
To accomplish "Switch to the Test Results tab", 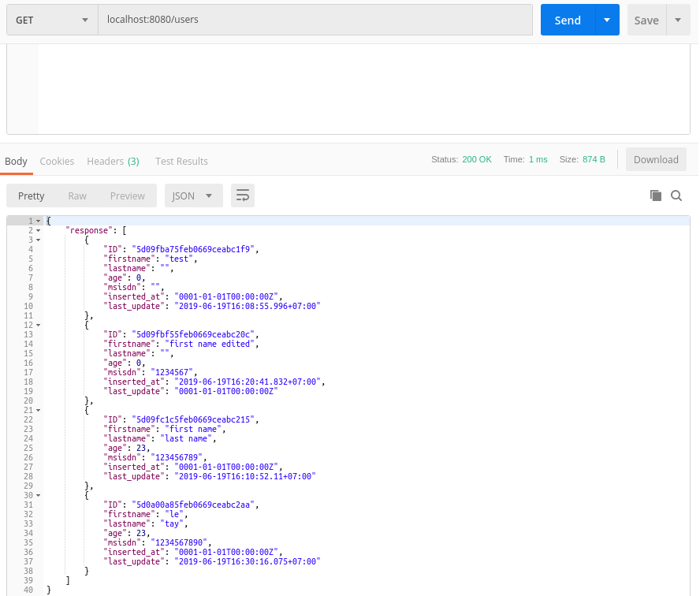I will pyautogui.click(x=181, y=161).
